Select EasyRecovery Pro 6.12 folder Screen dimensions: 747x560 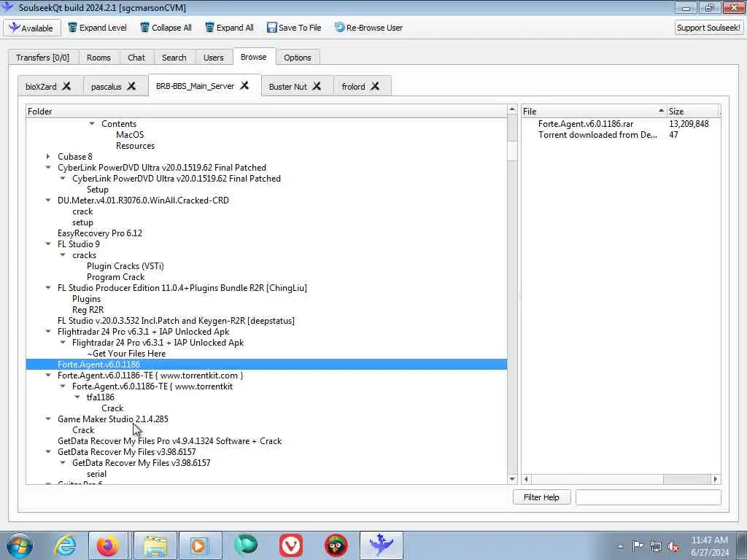99,233
